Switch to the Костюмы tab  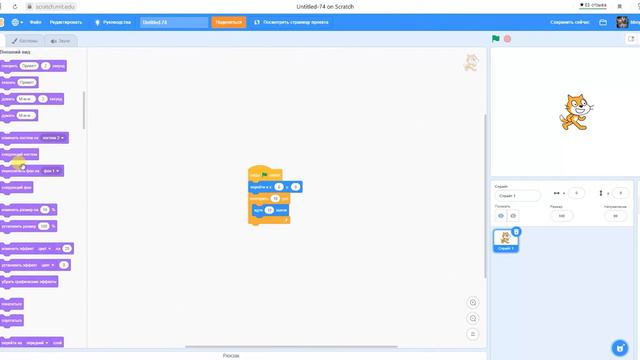(25, 41)
